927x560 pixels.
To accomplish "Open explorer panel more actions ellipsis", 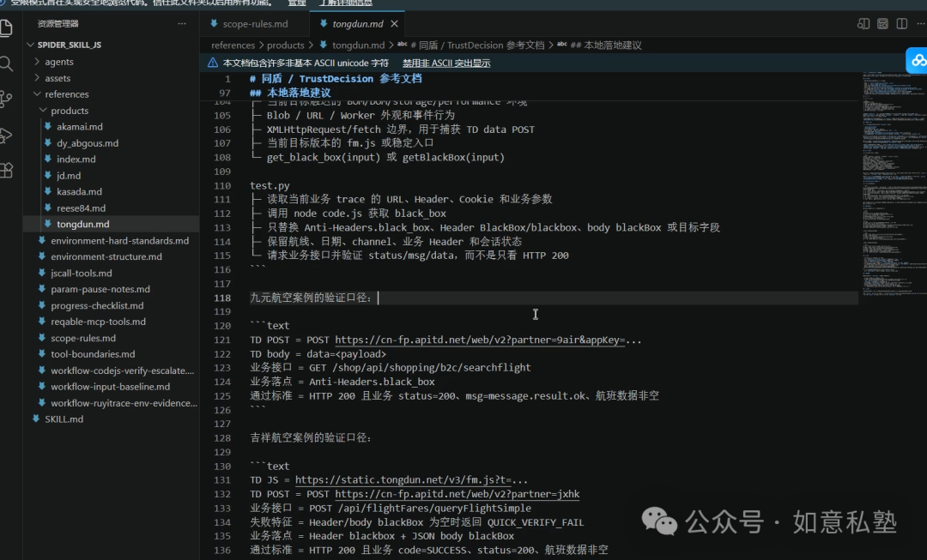I will tap(181, 24).
